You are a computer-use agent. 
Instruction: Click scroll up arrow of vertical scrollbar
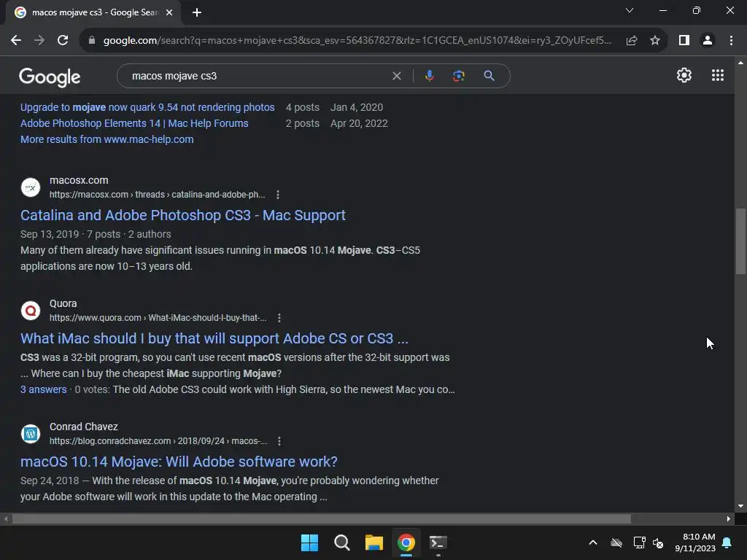pos(740,63)
